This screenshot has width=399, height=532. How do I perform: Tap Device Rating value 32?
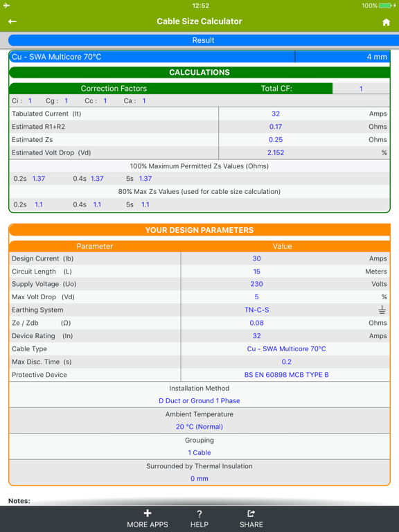click(256, 336)
